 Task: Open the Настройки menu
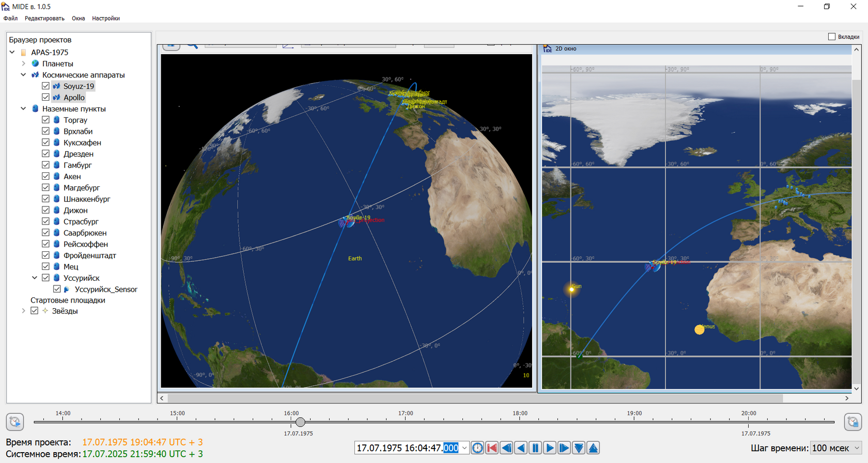106,18
